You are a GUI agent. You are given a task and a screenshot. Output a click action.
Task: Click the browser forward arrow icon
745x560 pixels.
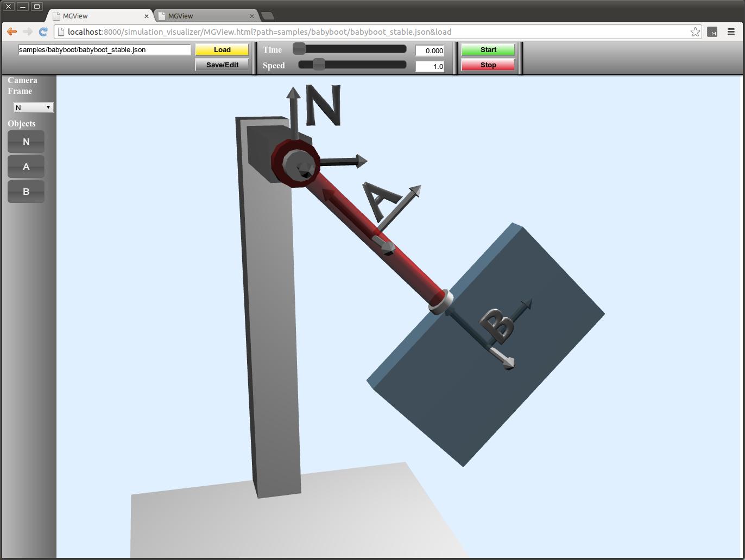[28, 32]
